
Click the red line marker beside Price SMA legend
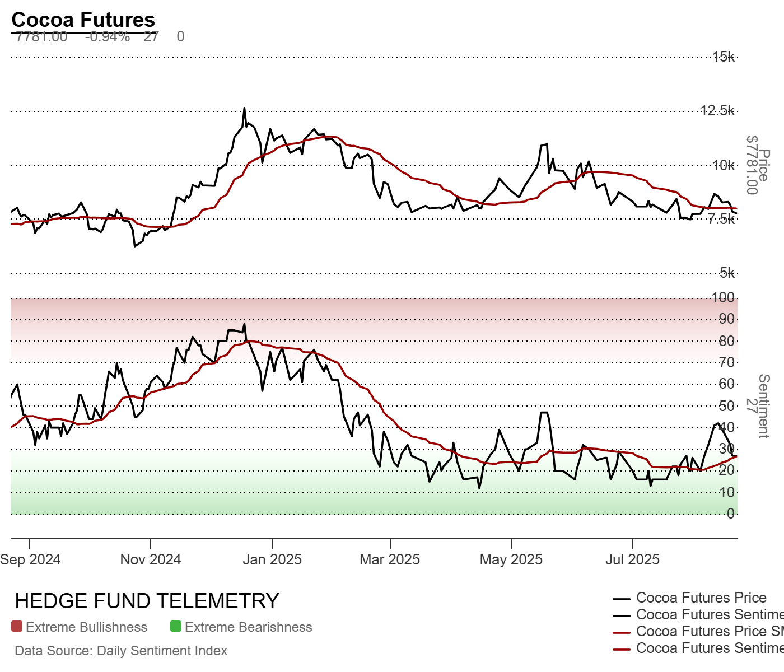click(622, 632)
